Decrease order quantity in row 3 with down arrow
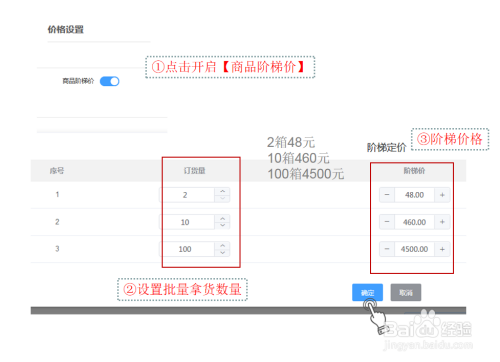Screen dimensions: 500x362 click(x=222, y=253)
